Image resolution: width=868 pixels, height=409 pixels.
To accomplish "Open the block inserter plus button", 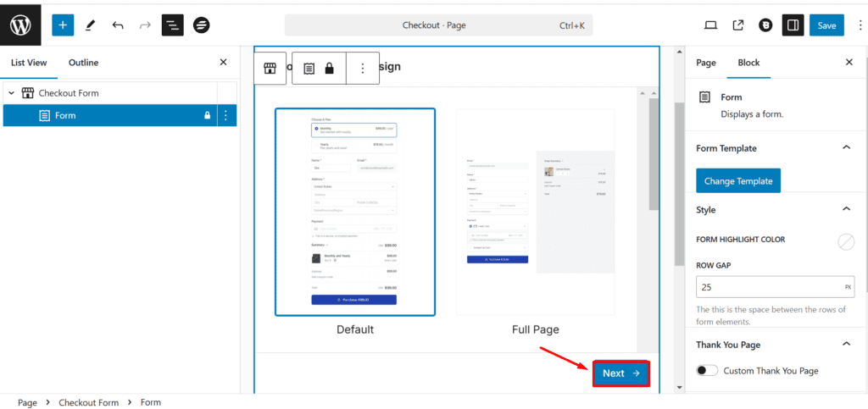I will click(x=63, y=25).
